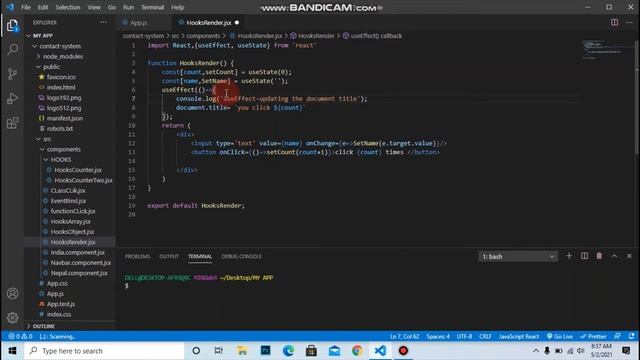The image size is (640, 360).
Task: Open Cortana circle in taskbar
Action: pyautogui.click(x=196, y=351)
